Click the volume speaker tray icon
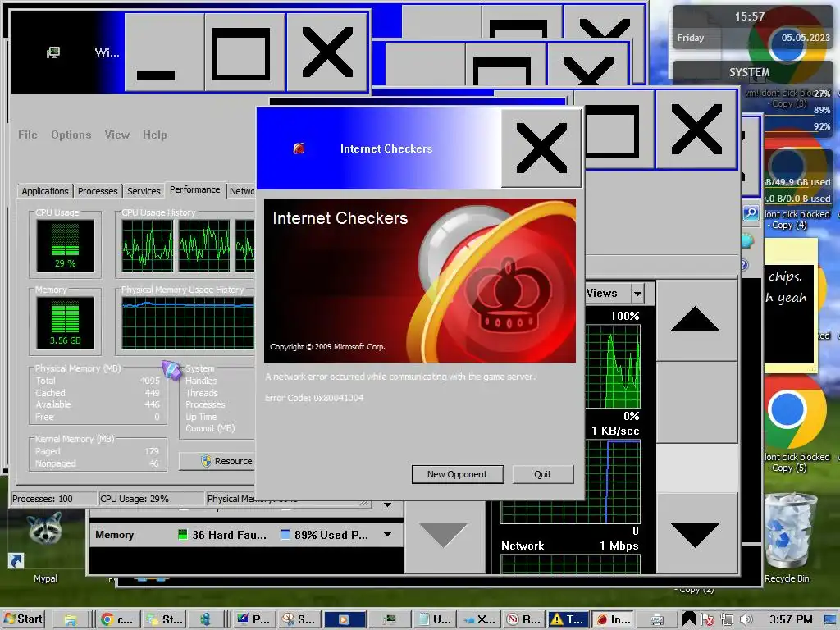Viewport: 840px width, 630px height. pos(746,620)
